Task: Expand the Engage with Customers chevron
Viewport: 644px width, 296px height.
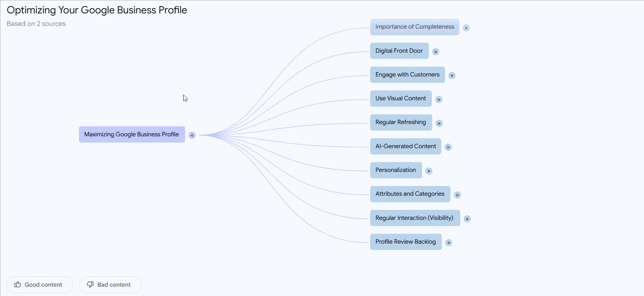Action: pyautogui.click(x=452, y=75)
